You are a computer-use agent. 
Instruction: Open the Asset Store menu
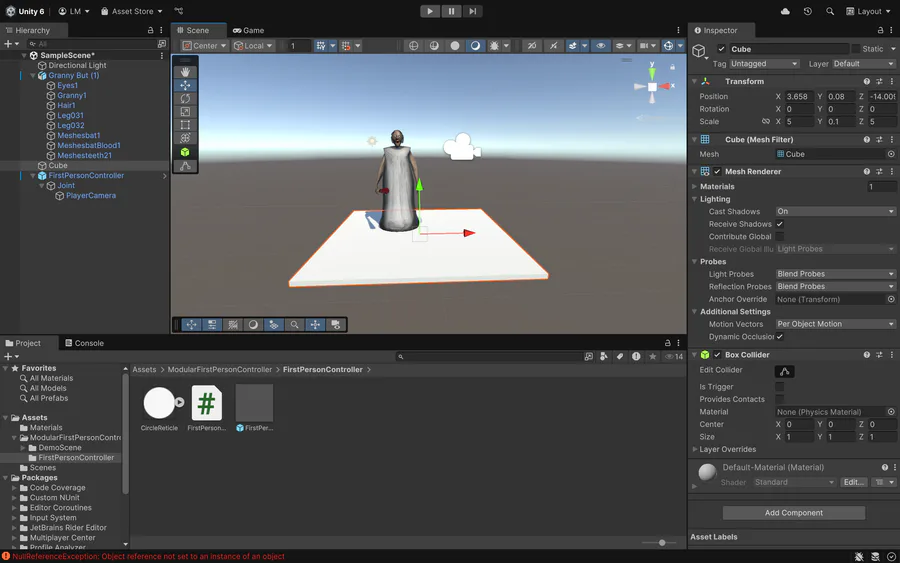(x=131, y=11)
